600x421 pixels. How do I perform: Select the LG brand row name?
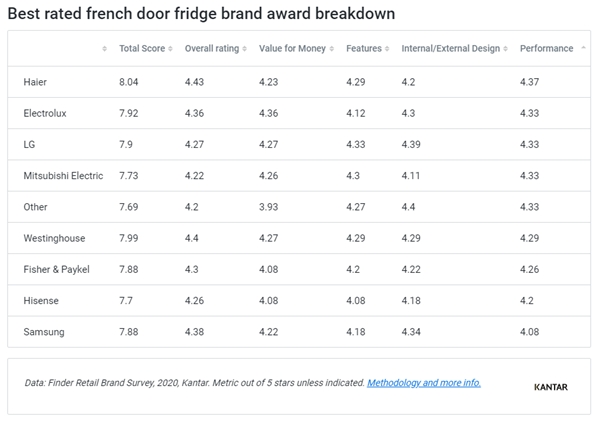coord(30,144)
